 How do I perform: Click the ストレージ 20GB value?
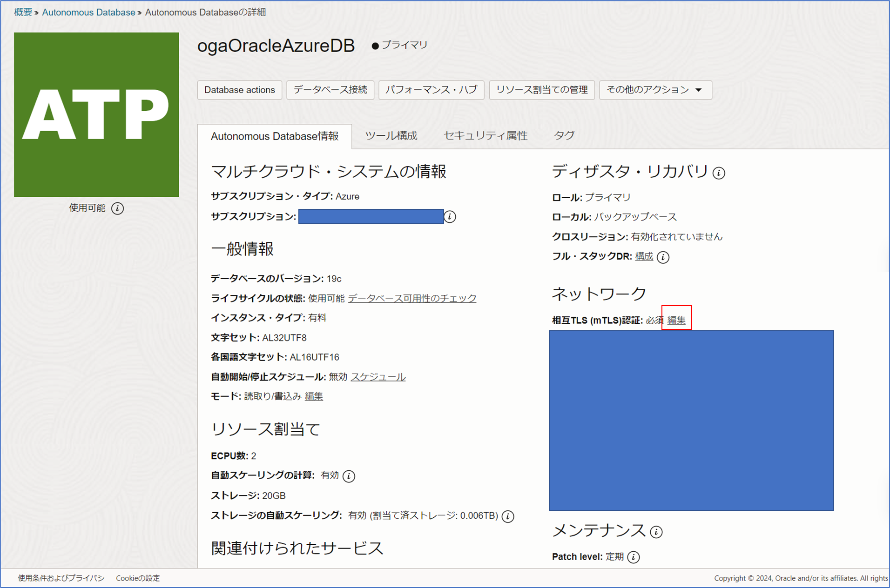[x=274, y=496]
